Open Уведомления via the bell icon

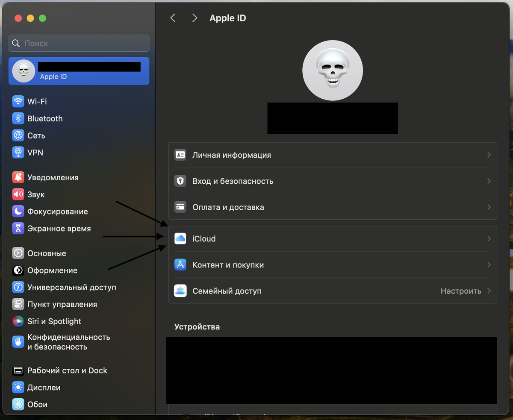18,177
